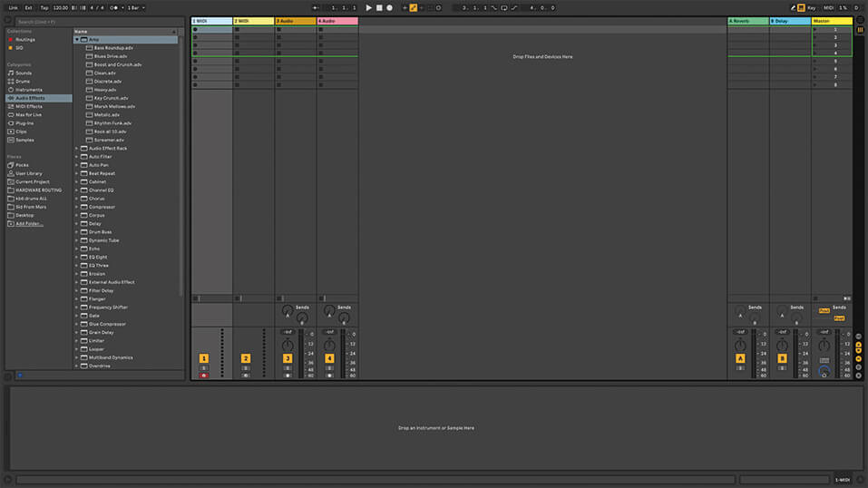868x488 pixels.
Task: Expand the EQ Eight folder
Action: (x=77, y=257)
